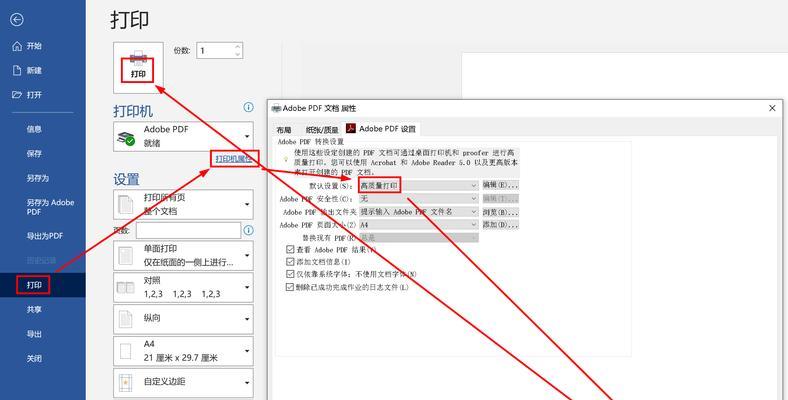The image size is (788, 400).
Task: Expand the Adobe PDF 输出文件夹 dropdown
Action: pyautogui.click(x=418, y=212)
